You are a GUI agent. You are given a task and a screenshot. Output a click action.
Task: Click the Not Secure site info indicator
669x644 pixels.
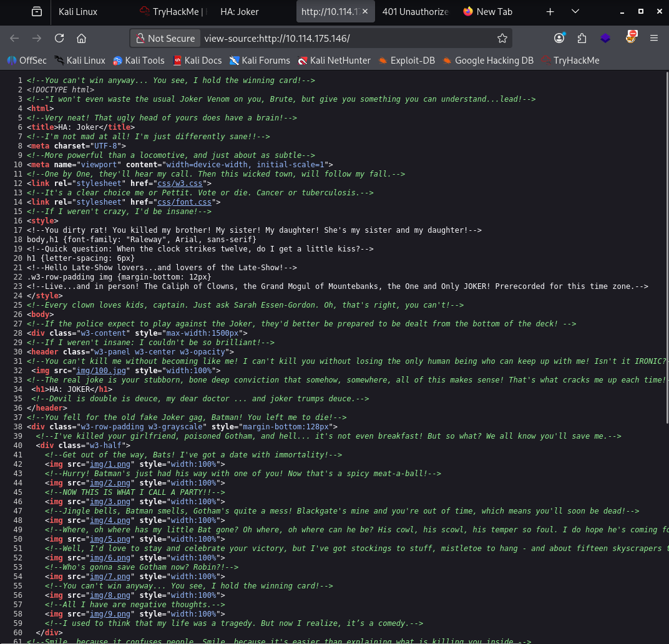tap(165, 39)
